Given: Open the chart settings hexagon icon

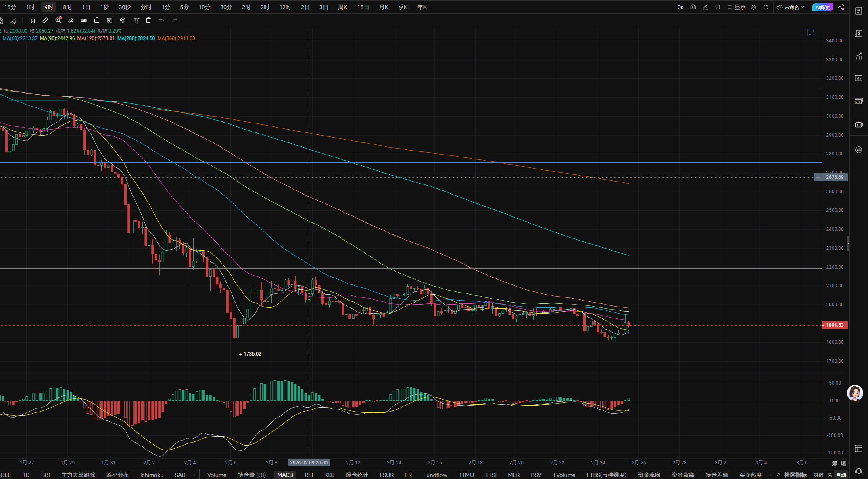Looking at the screenshot, I should pyautogui.click(x=753, y=7).
